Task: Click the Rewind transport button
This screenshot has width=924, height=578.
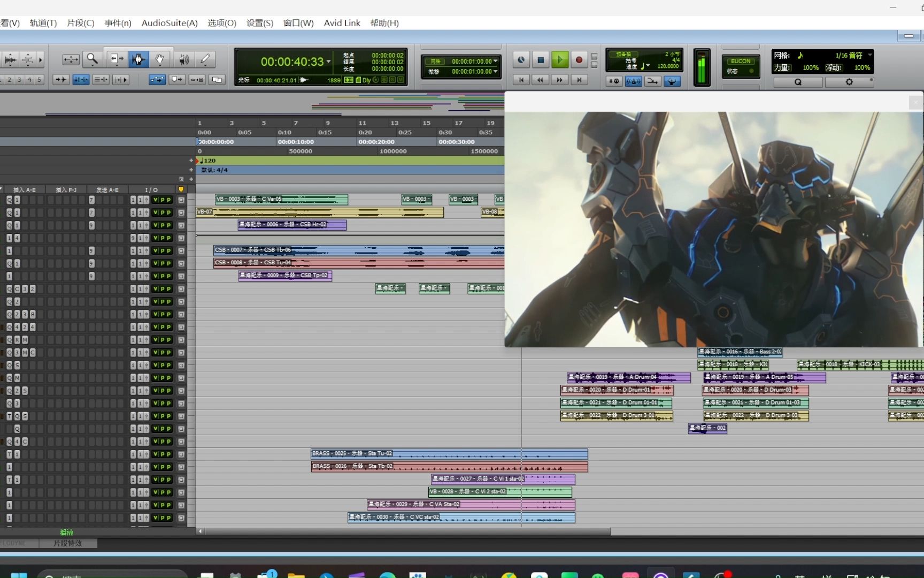Action: [540, 80]
